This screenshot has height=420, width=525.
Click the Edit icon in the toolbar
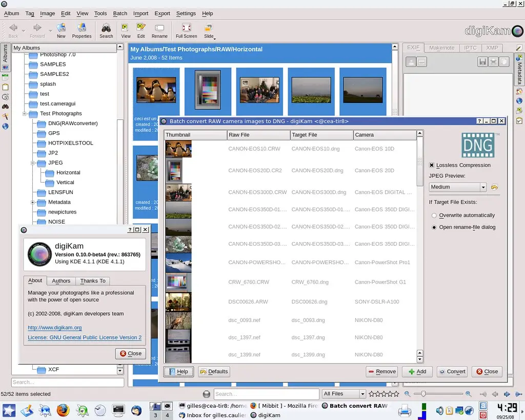point(142,30)
